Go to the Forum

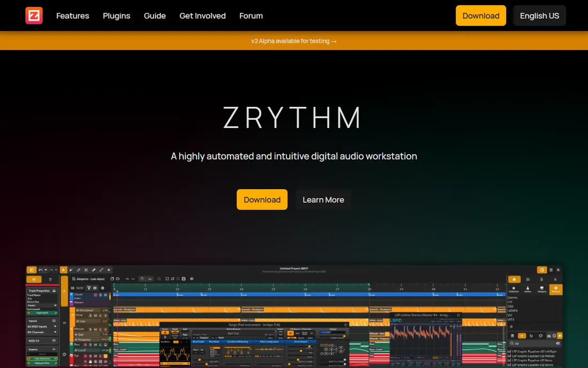(x=251, y=16)
